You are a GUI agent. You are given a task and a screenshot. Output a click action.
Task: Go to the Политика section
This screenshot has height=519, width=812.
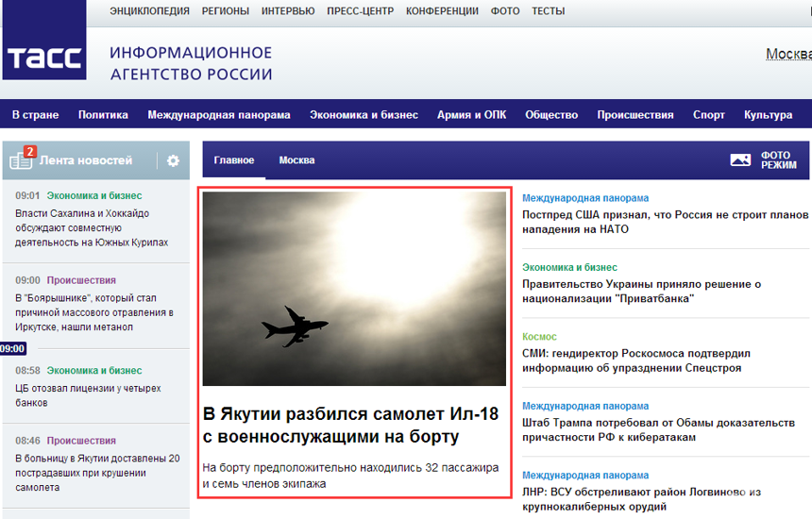coord(103,115)
